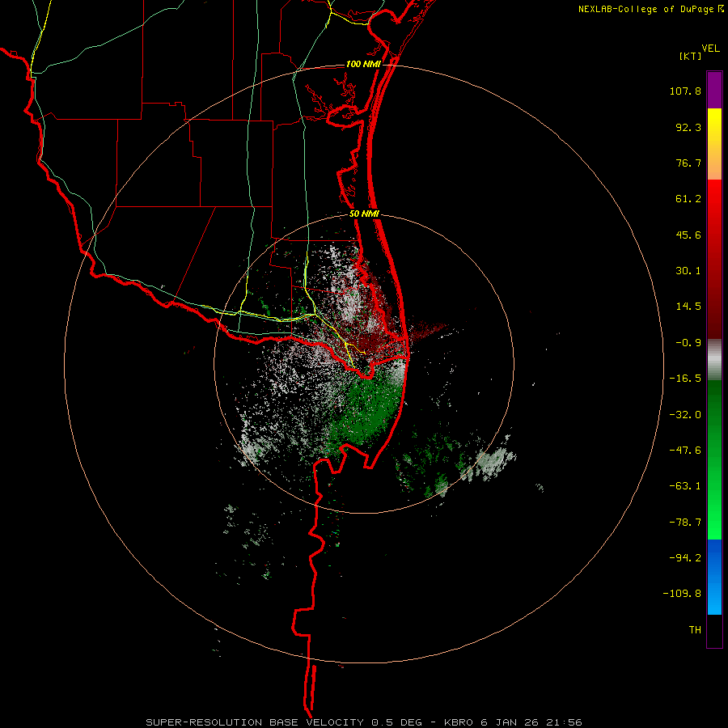
Task: Click the 61.2 velocity scale value
Action: pyautogui.click(x=688, y=199)
